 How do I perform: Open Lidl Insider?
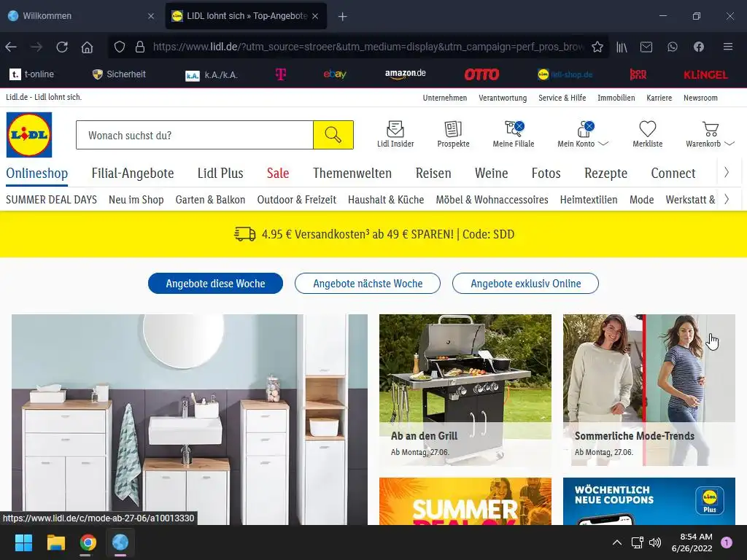pyautogui.click(x=395, y=134)
